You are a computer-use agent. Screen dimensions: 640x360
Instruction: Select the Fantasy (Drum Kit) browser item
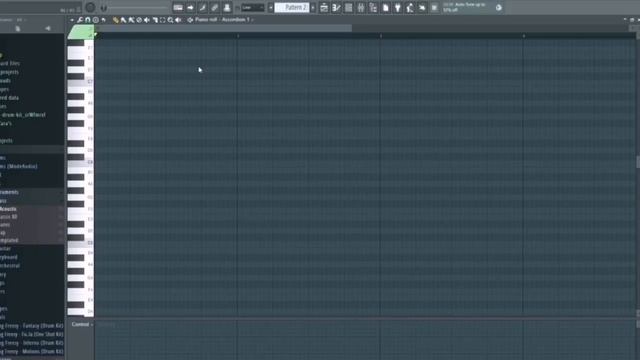(32, 326)
